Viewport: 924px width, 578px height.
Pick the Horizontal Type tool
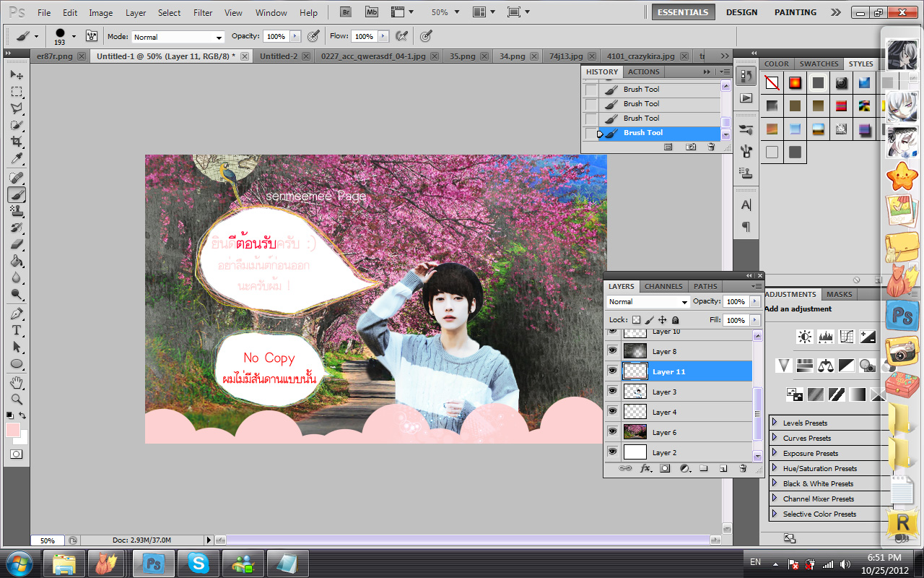click(x=17, y=330)
